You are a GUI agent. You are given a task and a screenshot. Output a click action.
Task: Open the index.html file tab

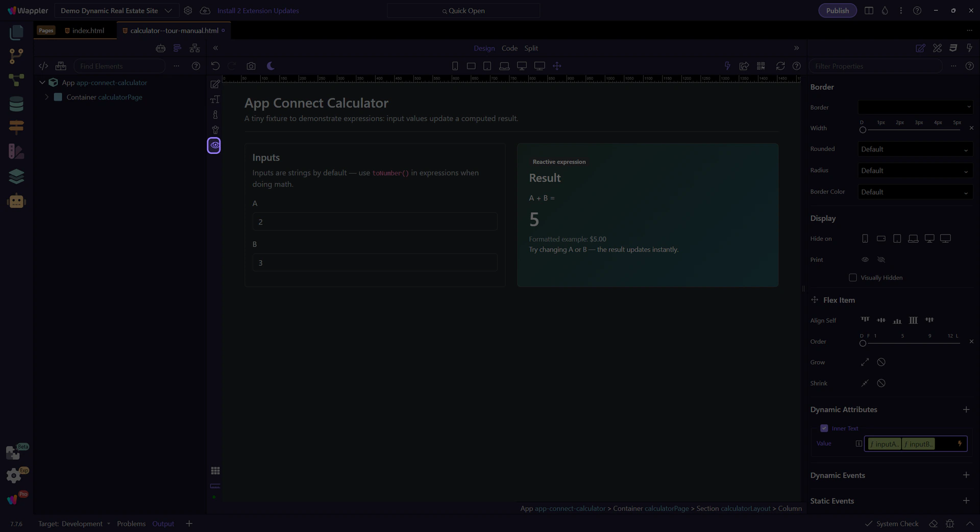pyautogui.click(x=88, y=31)
